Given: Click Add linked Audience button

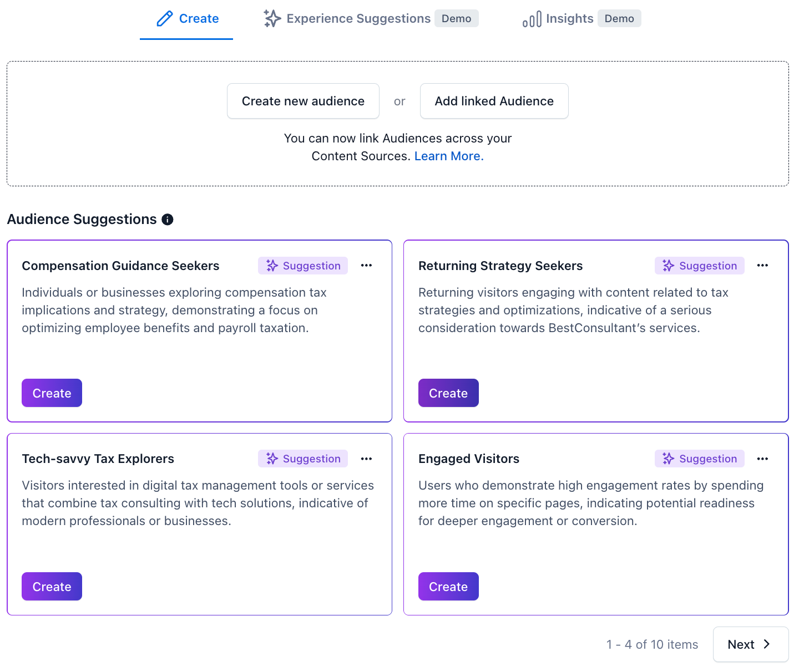Looking at the screenshot, I should point(494,101).
